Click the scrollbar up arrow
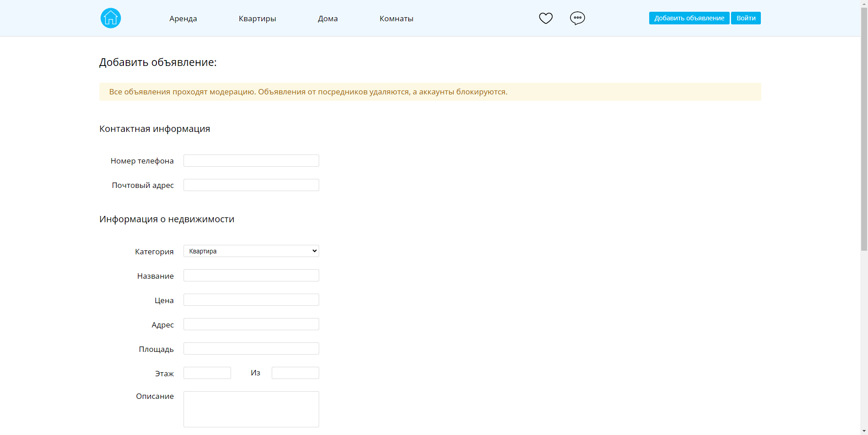 click(864, 3)
